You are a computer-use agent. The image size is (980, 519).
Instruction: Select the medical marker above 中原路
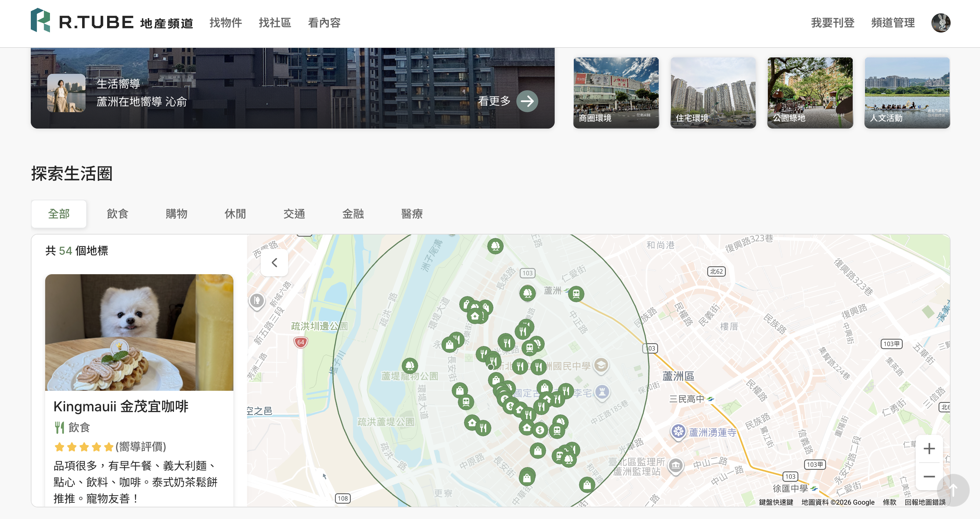point(472,423)
